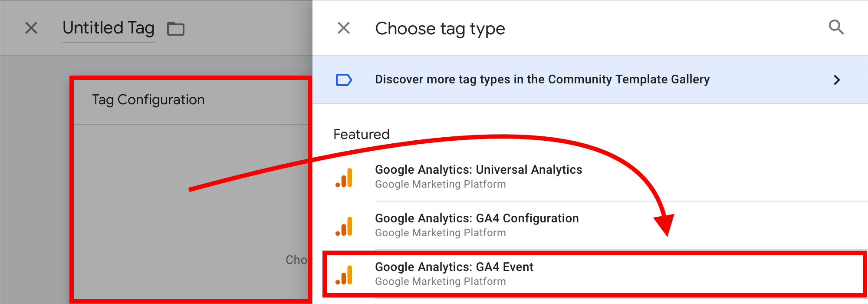Click the Tag Configuration header
The width and height of the screenshot is (868, 304).
click(148, 100)
